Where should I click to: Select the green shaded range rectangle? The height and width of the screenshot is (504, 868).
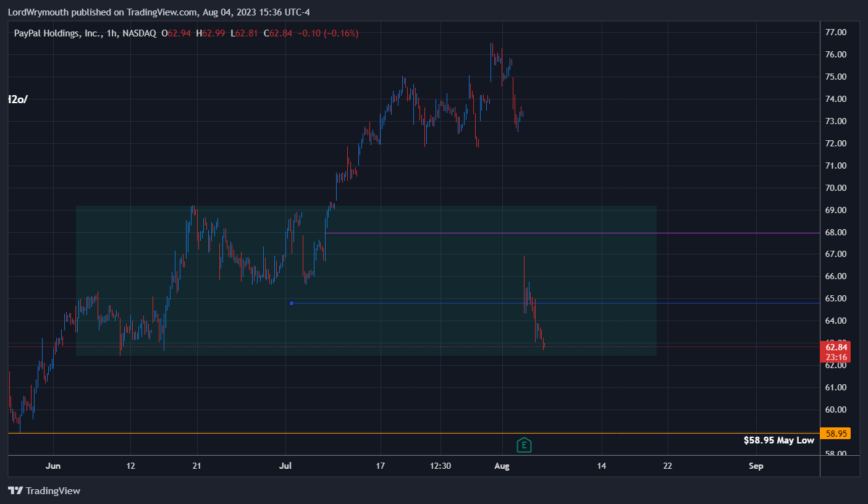pos(366,280)
